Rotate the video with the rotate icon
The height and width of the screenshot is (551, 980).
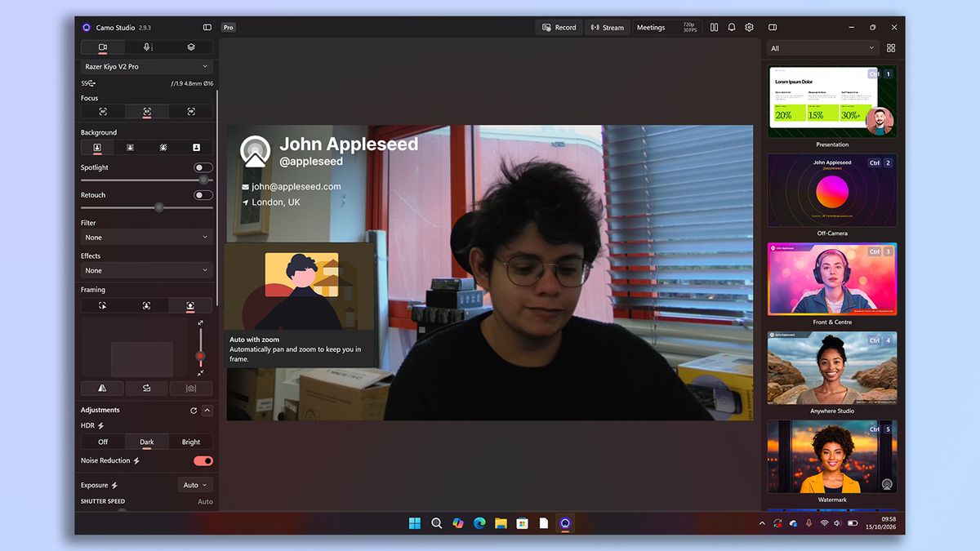pyautogui.click(x=147, y=389)
